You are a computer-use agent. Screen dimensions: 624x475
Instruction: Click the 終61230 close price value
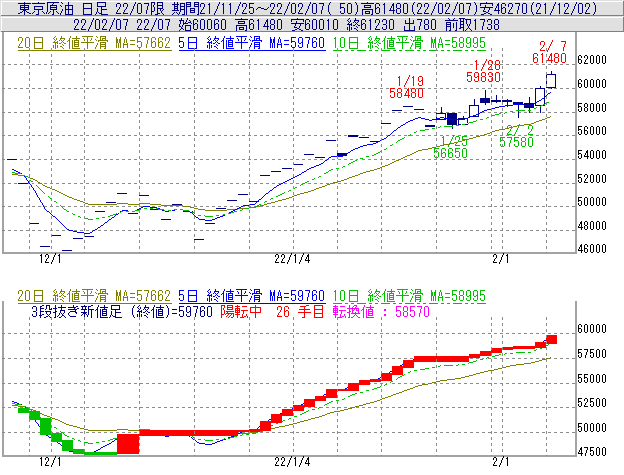coord(370,25)
